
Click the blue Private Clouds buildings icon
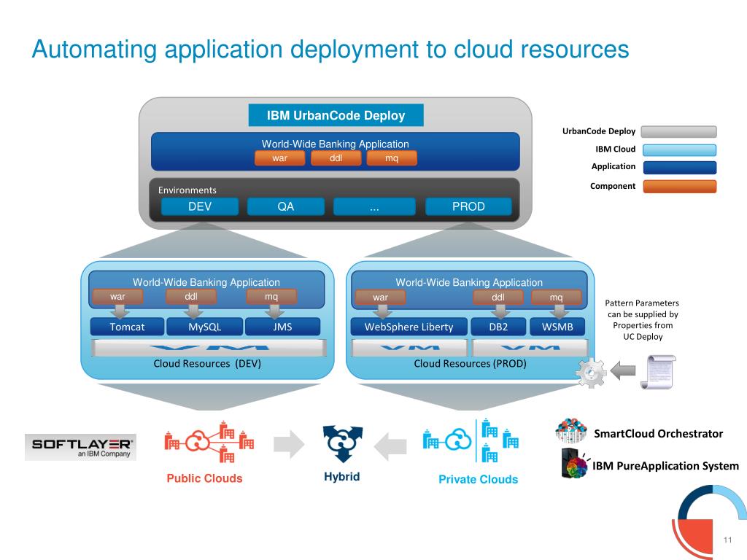pyautogui.click(x=471, y=441)
